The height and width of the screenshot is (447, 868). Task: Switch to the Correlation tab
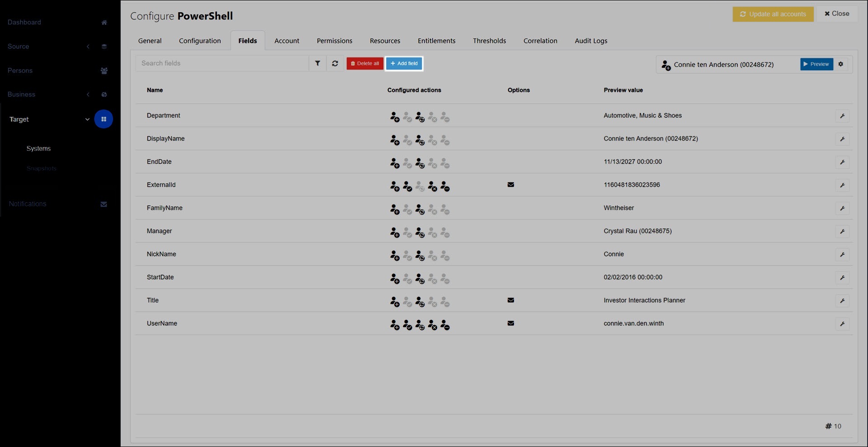coord(540,41)
